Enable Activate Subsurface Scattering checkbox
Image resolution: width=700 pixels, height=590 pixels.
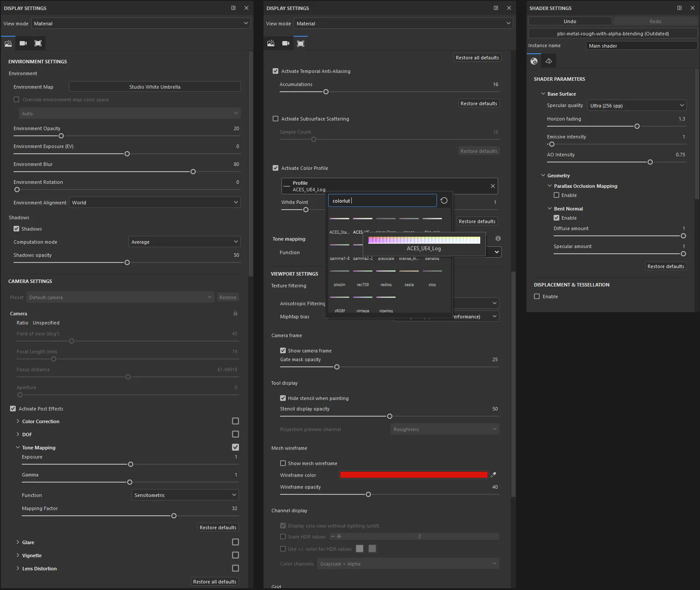pos(275,119)
